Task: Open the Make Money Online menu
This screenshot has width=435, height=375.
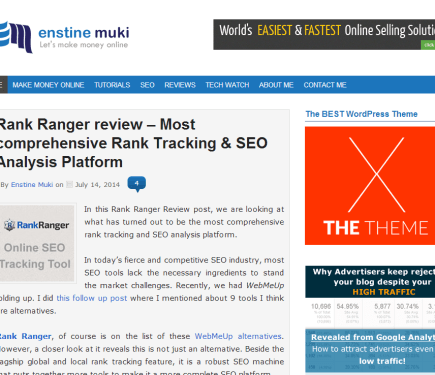Action: point(48,85)
